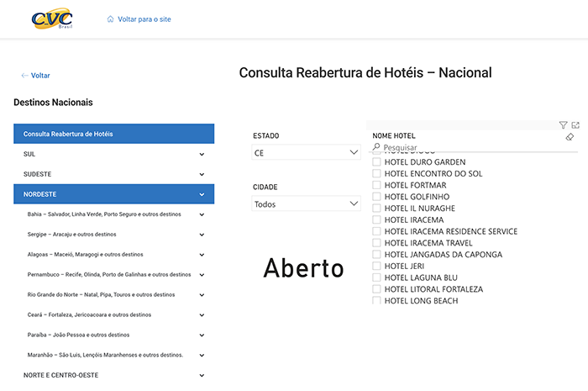Image resolution: width=588 pixels, height=391 pixels.
Task: Enable the HOTEL GOLFINHO checkbox
Action: 376,197
